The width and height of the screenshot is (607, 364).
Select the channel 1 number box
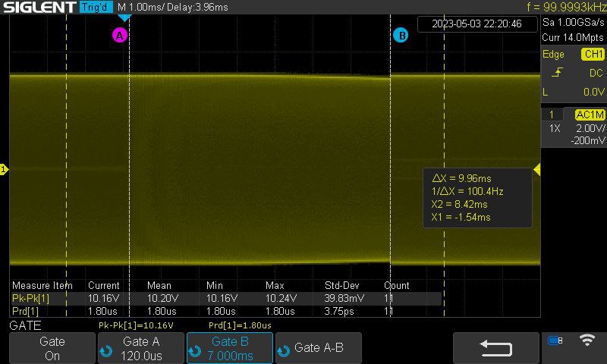(x=552, y=115)
